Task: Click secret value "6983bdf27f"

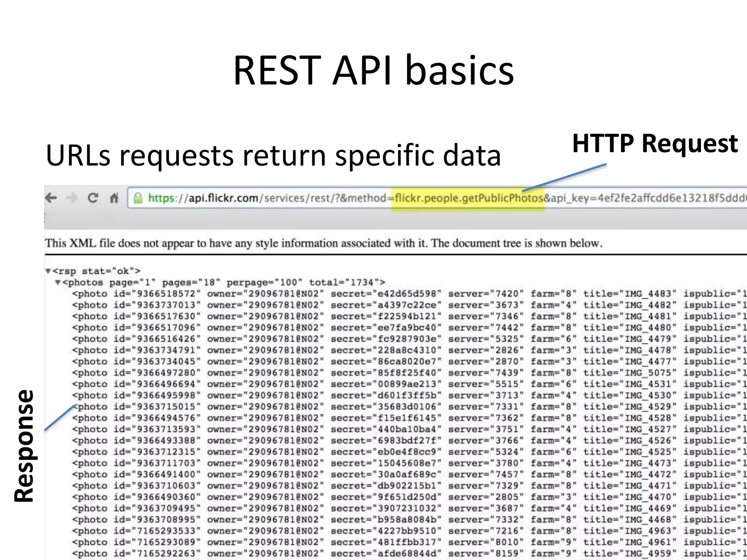Action: click(407, 440)
